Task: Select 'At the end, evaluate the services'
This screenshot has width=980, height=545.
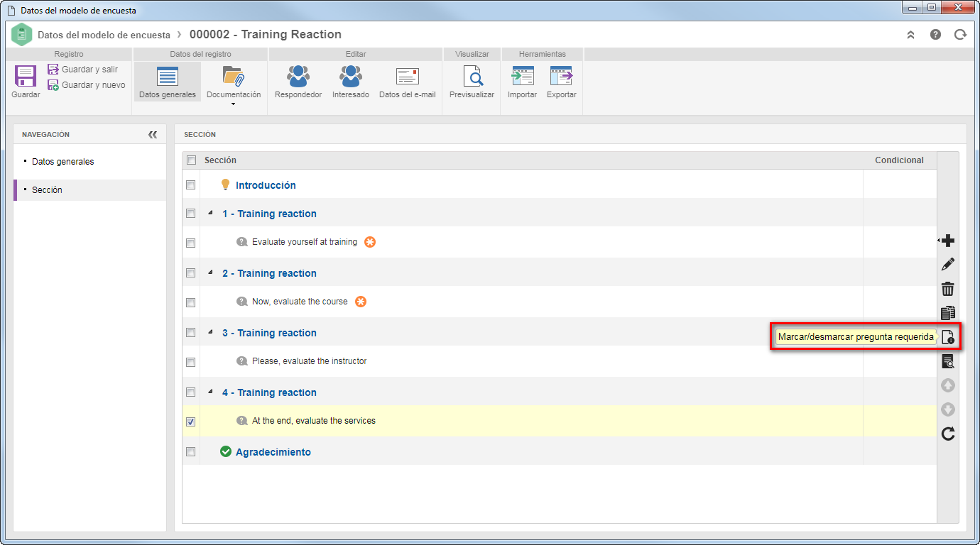Action: coord(314,421)
